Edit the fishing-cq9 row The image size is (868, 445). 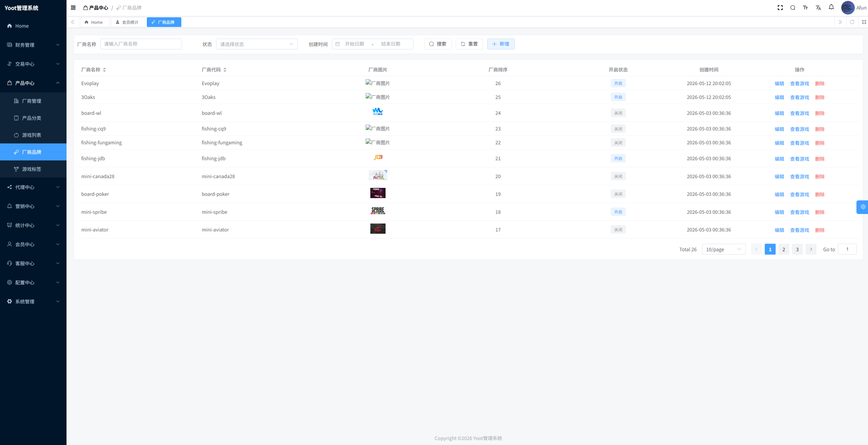point(779,129)
